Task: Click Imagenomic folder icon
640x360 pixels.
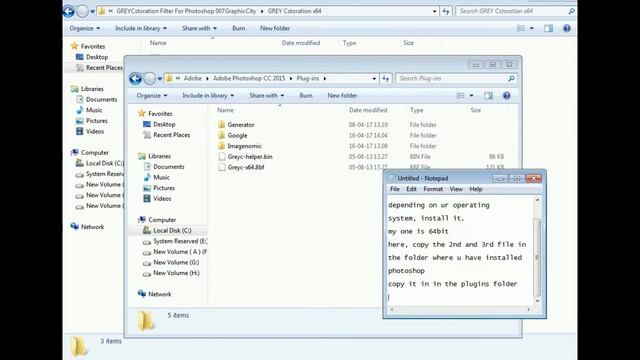Action: pos(222,146)
